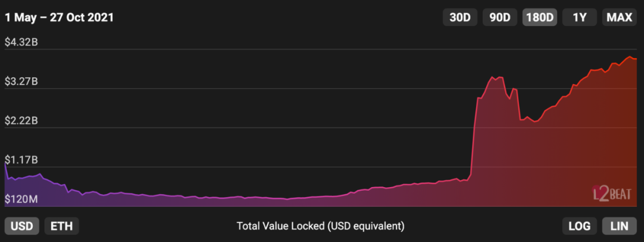Screen dimensions: 644x242
Task: Click the Total Value Locked caption
Action: (x=321, y=226)
